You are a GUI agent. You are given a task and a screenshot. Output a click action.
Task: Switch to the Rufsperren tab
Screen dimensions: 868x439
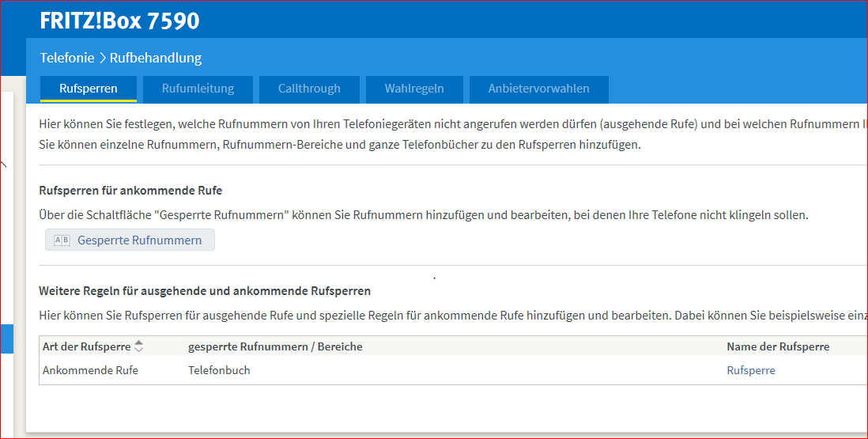pos(88,89)
